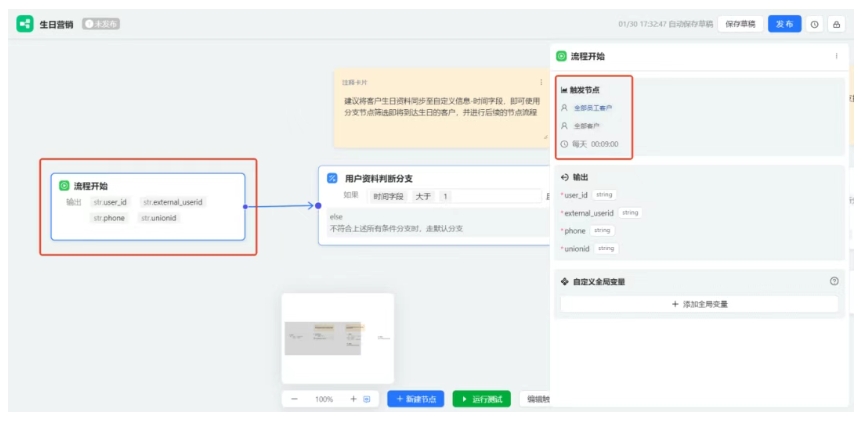Open the history clock icon
The width and height of the screenshot is (862, 427).
coord(815,24)
